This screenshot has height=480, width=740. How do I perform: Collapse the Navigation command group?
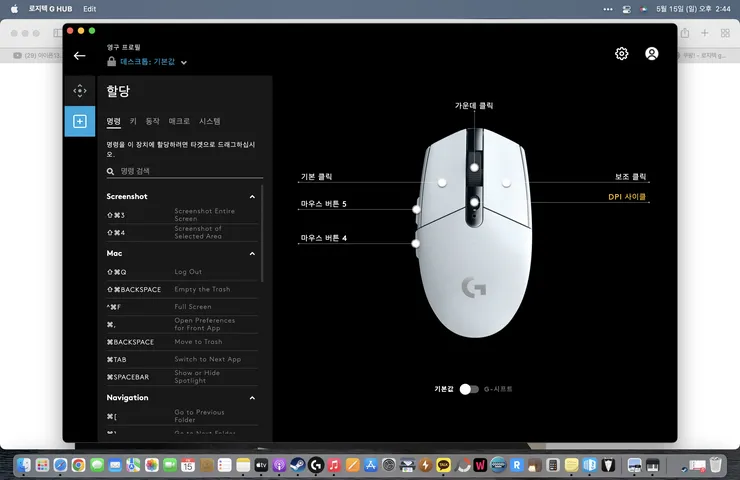click(x=252, y=398)
